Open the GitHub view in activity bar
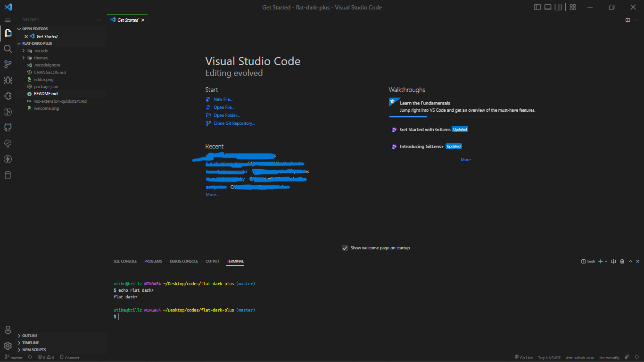The height and width of the screenshot is (362, 644). click(8, 128)
